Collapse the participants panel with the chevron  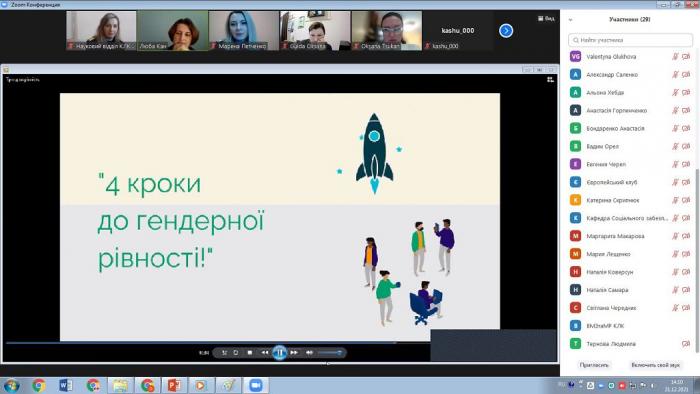(x=570, y=20)
